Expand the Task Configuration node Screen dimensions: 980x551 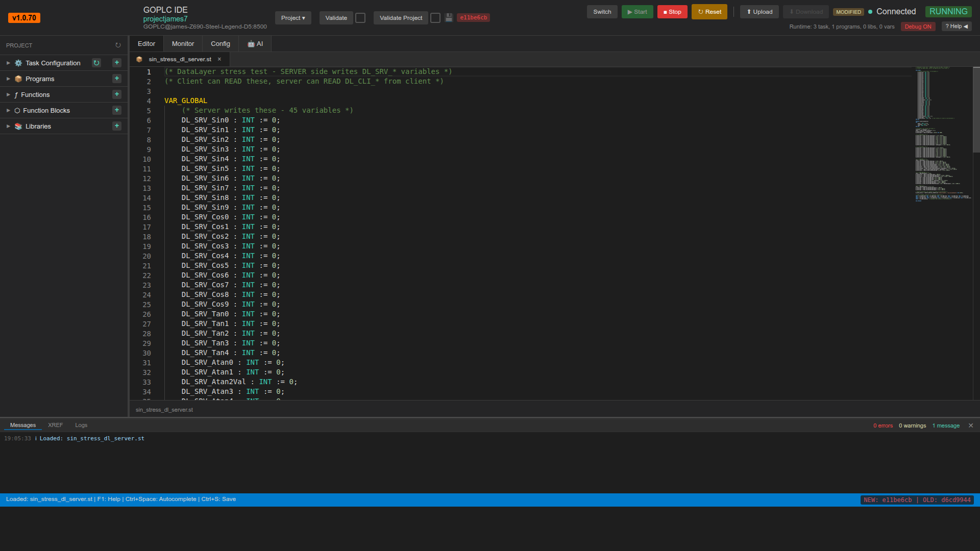click(8, 63)
